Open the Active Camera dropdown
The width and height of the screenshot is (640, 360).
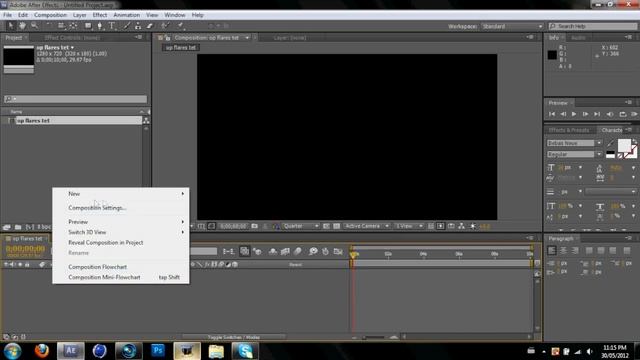tap(366, 226)
